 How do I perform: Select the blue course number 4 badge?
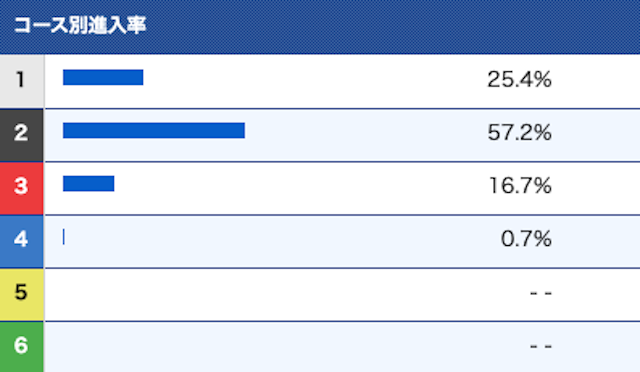tap(22, 241)
